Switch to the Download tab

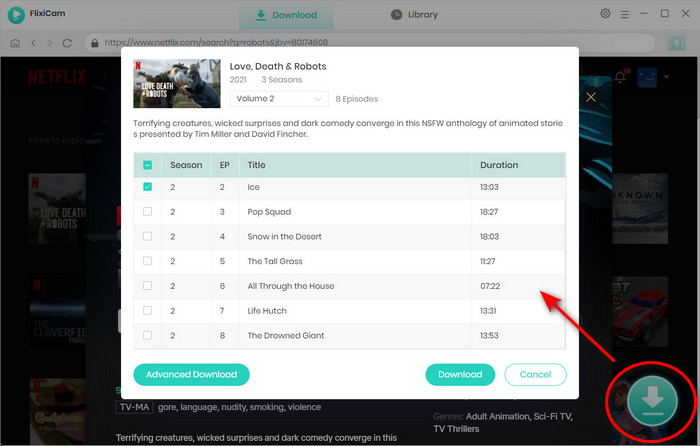[x=286, y=15]
